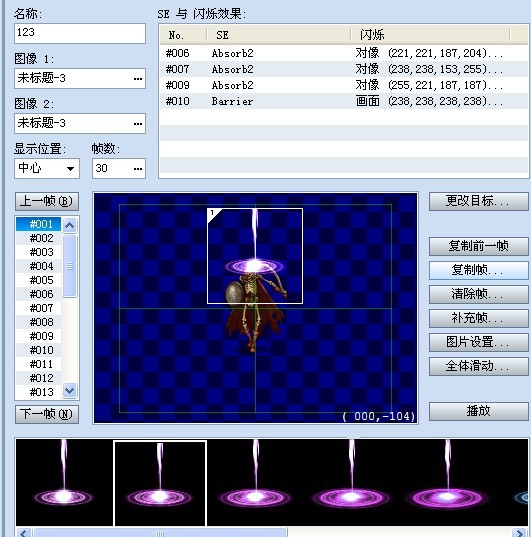Select frame #013 in the list
This screenshot has width=531, height=537.
39,392
